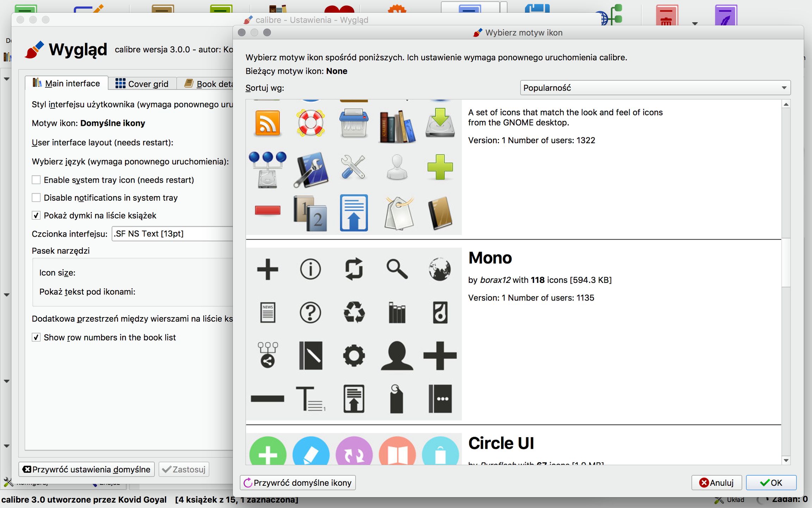Uncheck Show row numbers in the book list
This screenshot has height=508, width=812.
pyautogui.click(x=36, y=337)
